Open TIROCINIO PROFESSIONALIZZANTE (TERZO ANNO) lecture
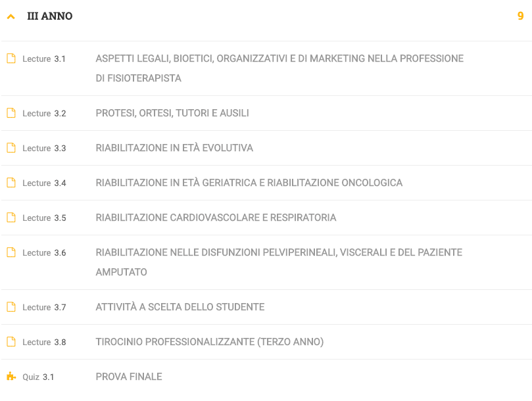The width and height of the screenshot is (532, 401). point(210,342)
